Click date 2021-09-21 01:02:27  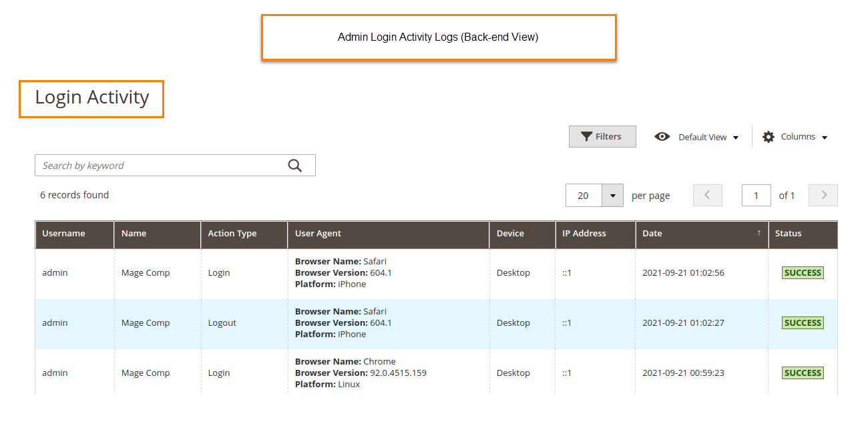683,323
